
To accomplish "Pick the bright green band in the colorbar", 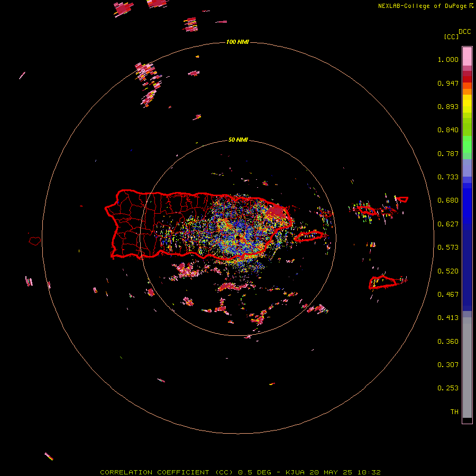I will point(467,144).
